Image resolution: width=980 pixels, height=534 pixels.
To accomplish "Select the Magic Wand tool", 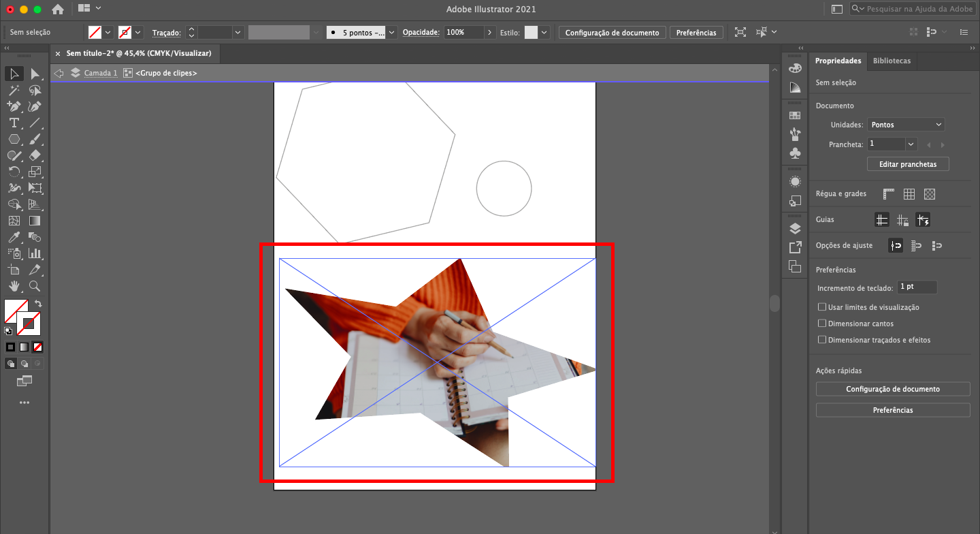I will click(x=14, y=90).
